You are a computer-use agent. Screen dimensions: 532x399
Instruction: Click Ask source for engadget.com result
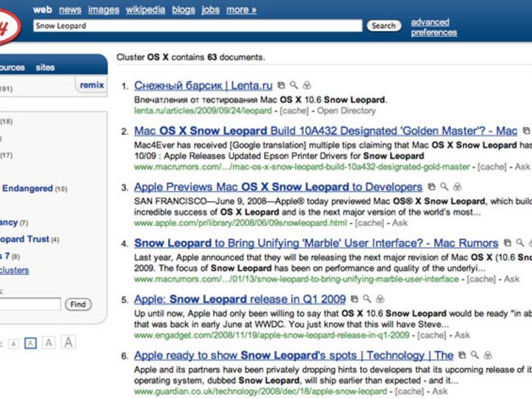click(x=462, y=335)
